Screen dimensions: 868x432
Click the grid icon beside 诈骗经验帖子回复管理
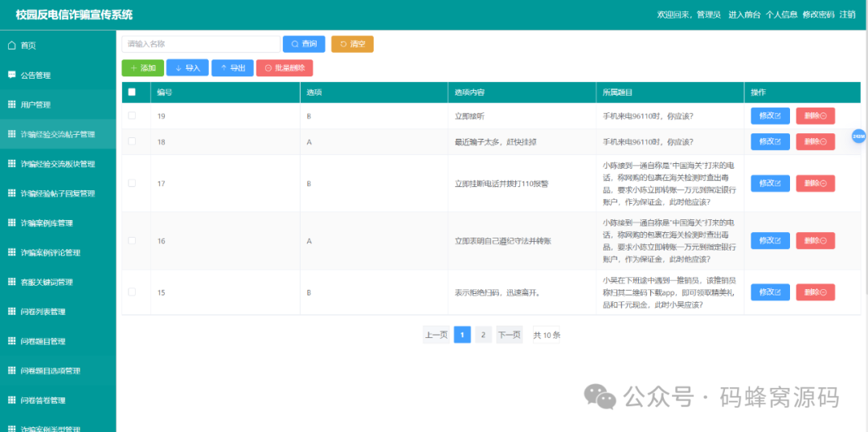[x=11, y=193]
